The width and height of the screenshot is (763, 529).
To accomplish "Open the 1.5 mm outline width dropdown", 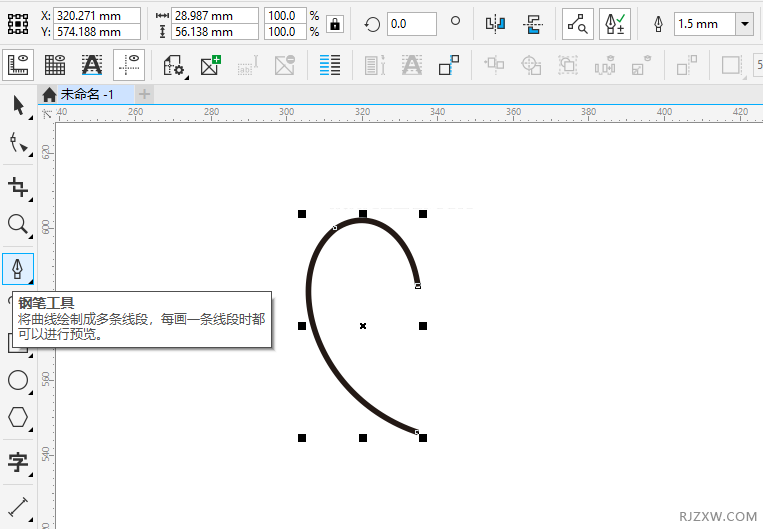I will coord(745,24).
